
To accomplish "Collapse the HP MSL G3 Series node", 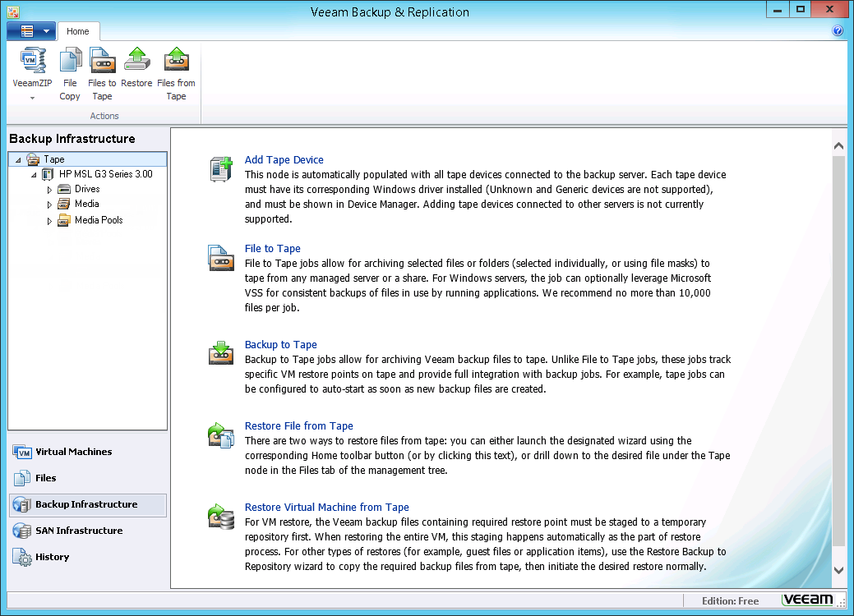I will tap(34, 175).
